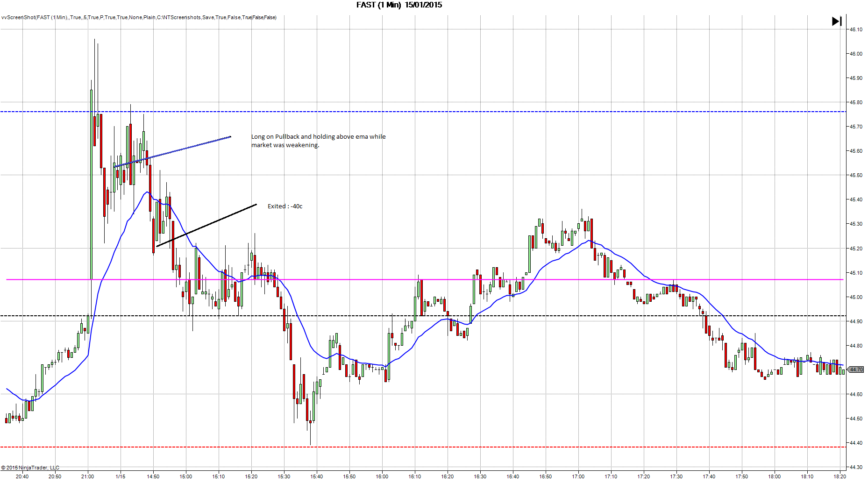Viewport: 868px width, 483px height.
Task: Click the 'Long on Pullback and holding above ema' note
Action: point(319,141)
